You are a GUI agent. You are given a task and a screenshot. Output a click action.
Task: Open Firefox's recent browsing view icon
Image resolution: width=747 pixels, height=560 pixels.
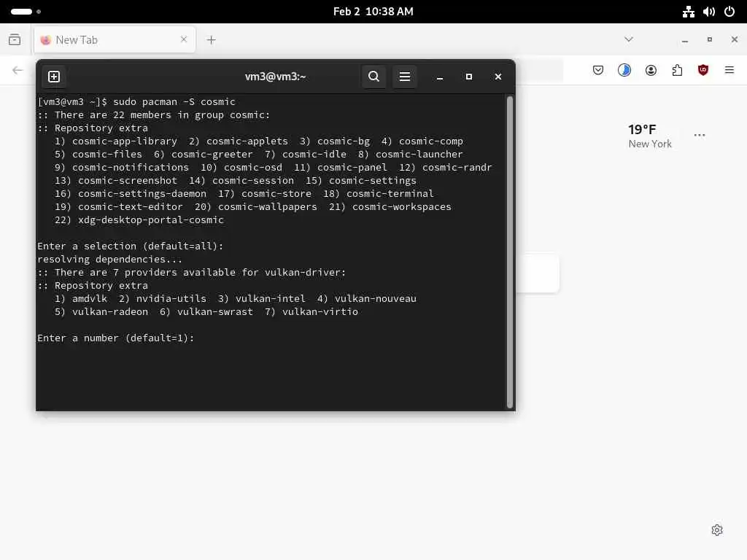coord(15,39)
